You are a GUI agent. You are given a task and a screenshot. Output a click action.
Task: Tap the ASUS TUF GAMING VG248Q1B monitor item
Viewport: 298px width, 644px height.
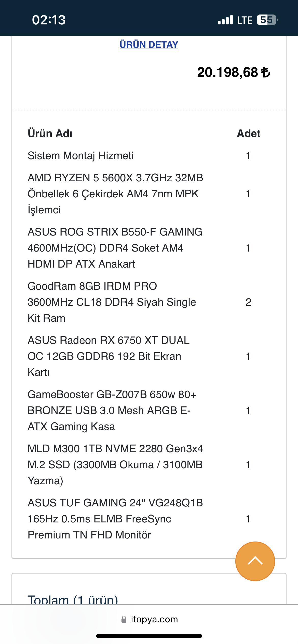tap(115, 519)
